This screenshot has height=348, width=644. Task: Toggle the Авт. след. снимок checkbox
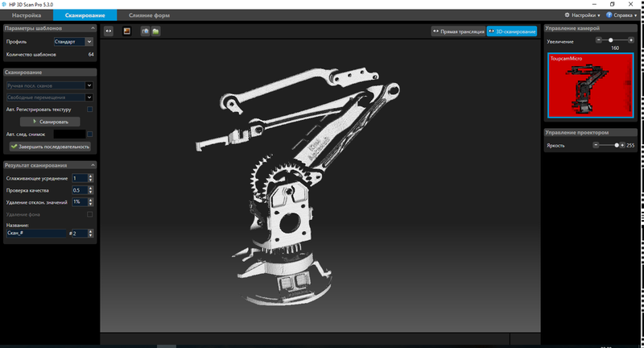pyautogui.click(x=90, y=134)
